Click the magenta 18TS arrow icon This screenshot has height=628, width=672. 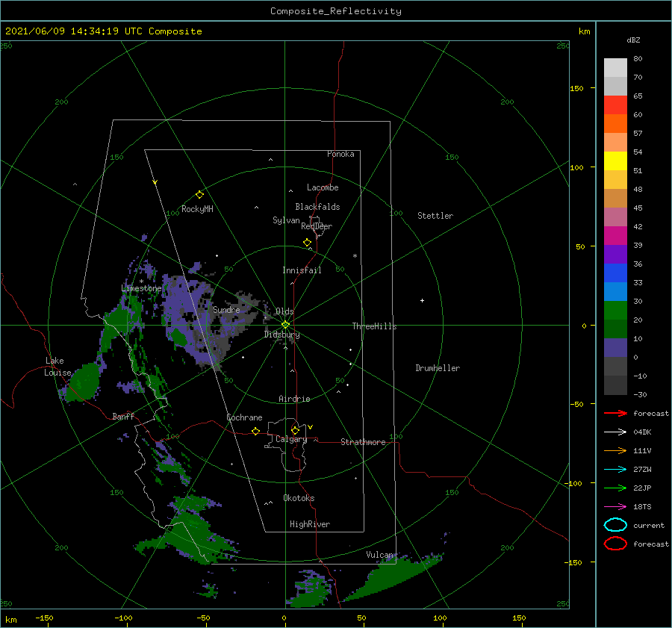pyautogui.click(x=615, y=507)
